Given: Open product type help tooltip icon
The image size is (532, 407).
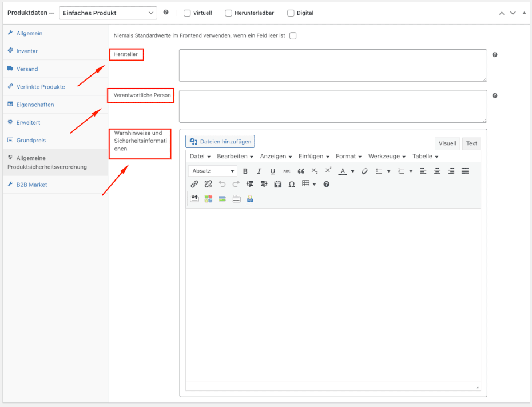Looking at the screenshot, I should [166, 12].
